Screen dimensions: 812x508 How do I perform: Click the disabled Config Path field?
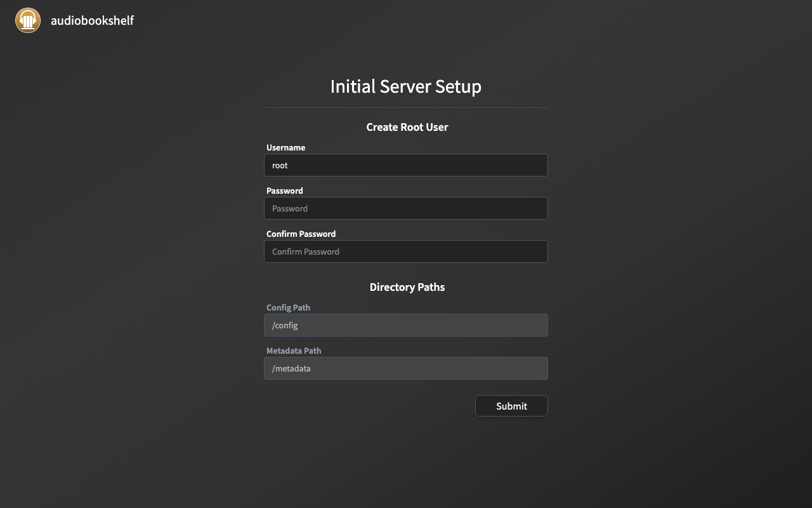coord(406,325)
